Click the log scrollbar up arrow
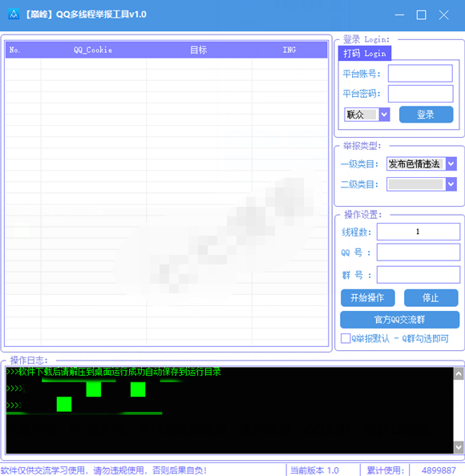 (459, 374)
